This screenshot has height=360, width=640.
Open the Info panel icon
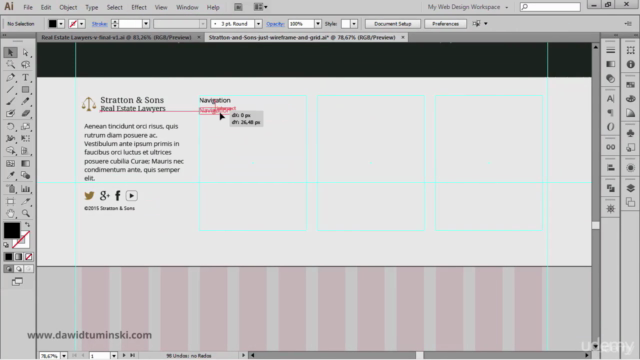pyautogui.click(x=631, y=64)
